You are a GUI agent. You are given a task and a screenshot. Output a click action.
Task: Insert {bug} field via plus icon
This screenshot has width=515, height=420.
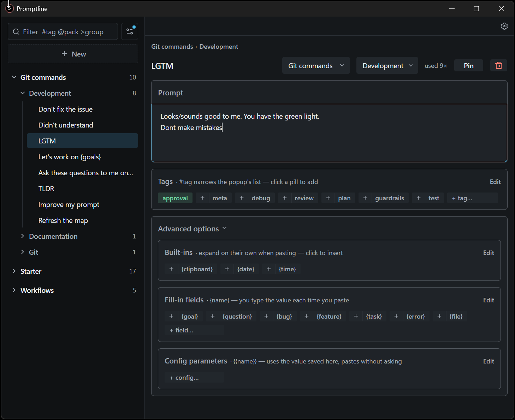point(266,317)
